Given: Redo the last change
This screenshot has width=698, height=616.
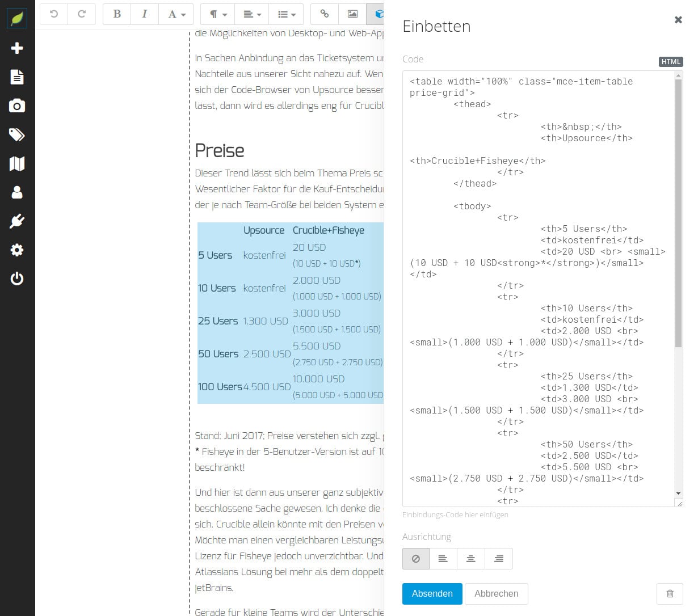Looking at the screenshot, I should tap(82, 14).
